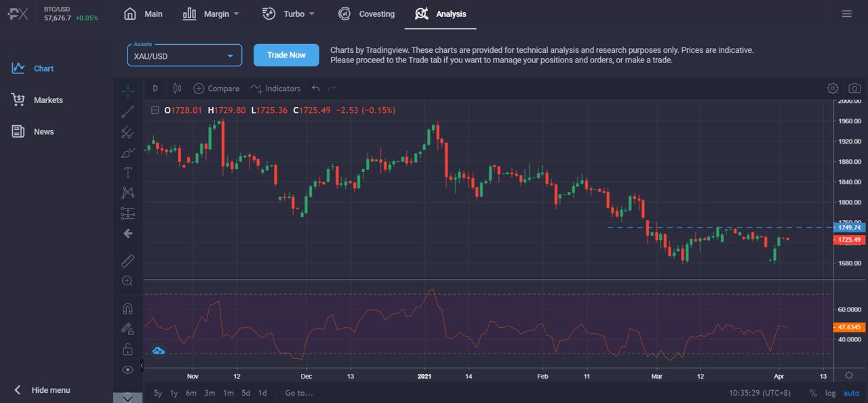Enable logarithmic scale via log toggle
This screenshot has width=868, height=403.
pos(829,393)
